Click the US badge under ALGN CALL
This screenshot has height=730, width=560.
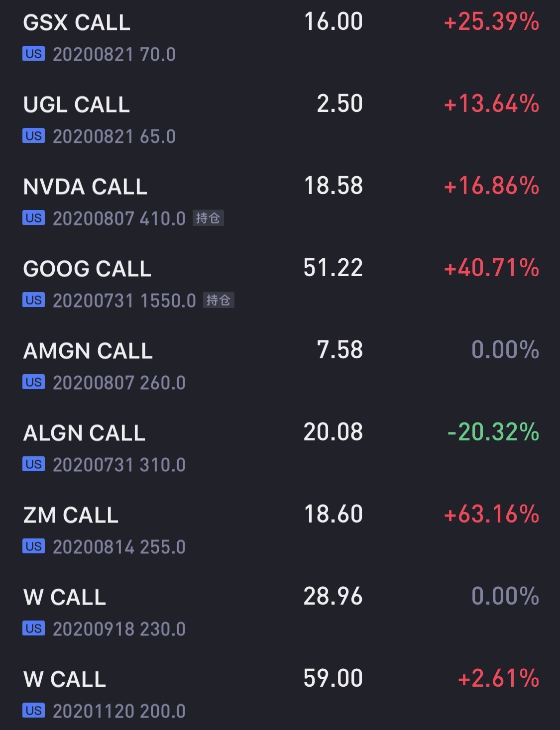pyautogui.click(x=33, y=464)
